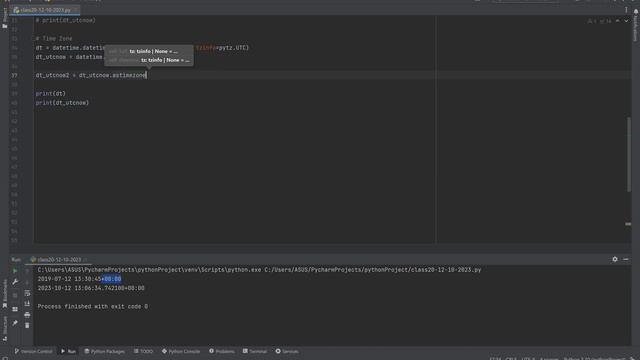Go to previous highlighted error arrow

(x=618, y=21)
